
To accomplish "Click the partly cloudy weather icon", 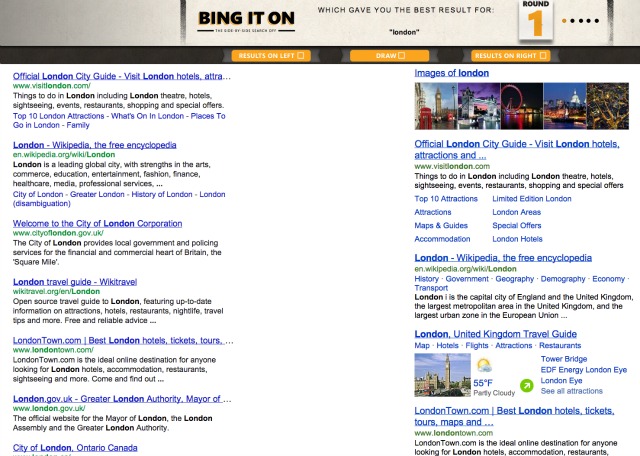I will (x=484, y=365).
